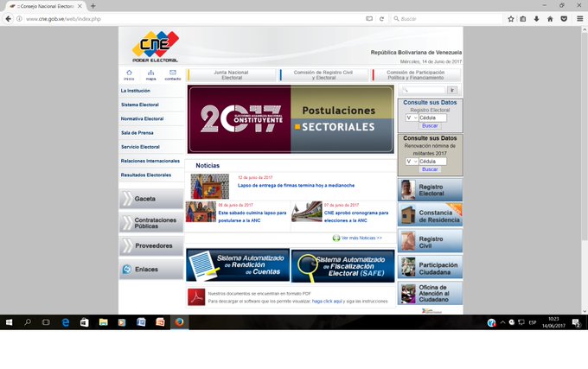Open Participación Ciudadana button
The width and height of the screenshot is (588, 369).
click(x=430, y=268)
